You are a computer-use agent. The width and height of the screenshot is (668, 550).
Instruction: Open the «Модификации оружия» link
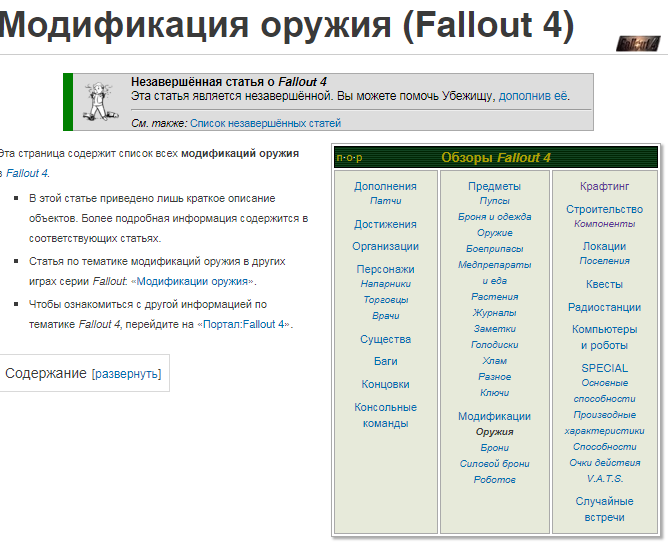[192, 281]
